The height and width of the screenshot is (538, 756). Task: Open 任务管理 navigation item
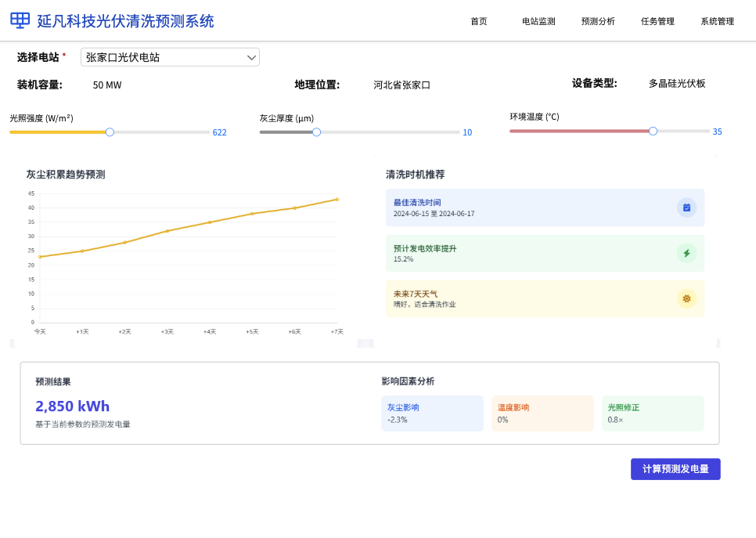pyautogui.click(x=657, y=21)
